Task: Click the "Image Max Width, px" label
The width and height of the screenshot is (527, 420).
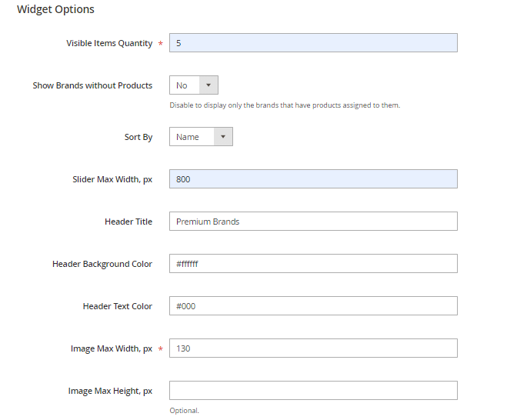Action: (112, 348)
